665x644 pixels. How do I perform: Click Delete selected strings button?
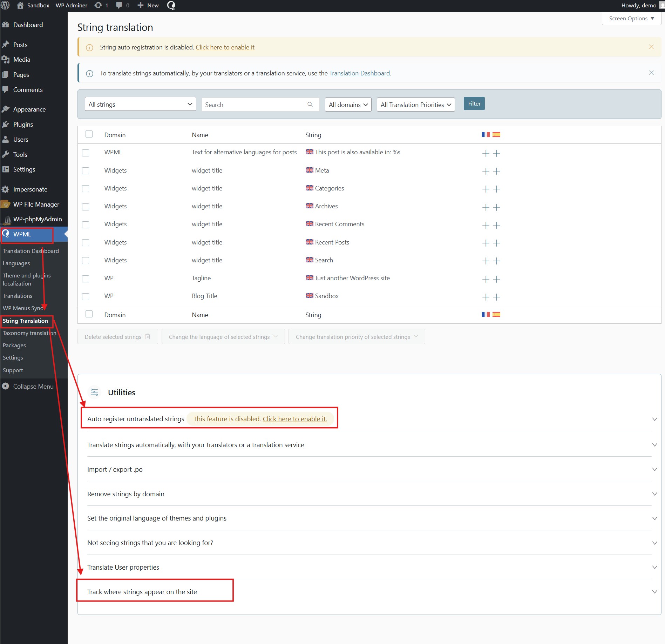pos(118,337)
